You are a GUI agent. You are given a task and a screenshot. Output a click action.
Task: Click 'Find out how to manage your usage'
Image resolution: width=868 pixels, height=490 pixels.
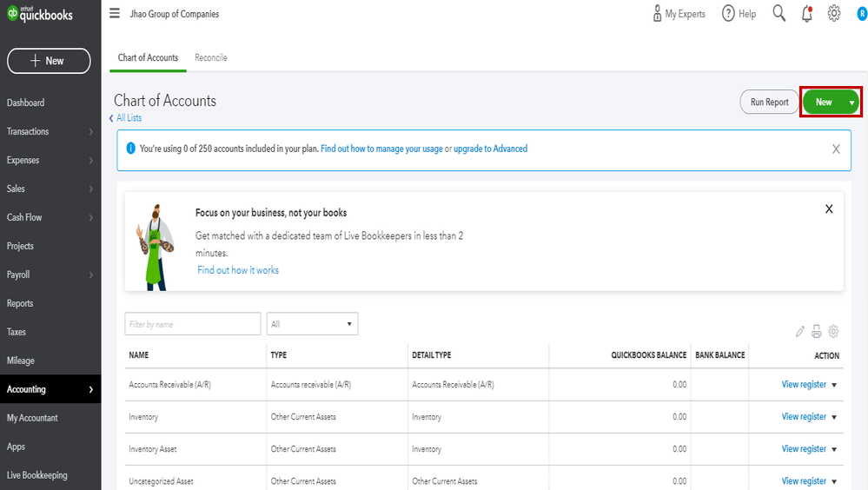(x=381, y=149)
